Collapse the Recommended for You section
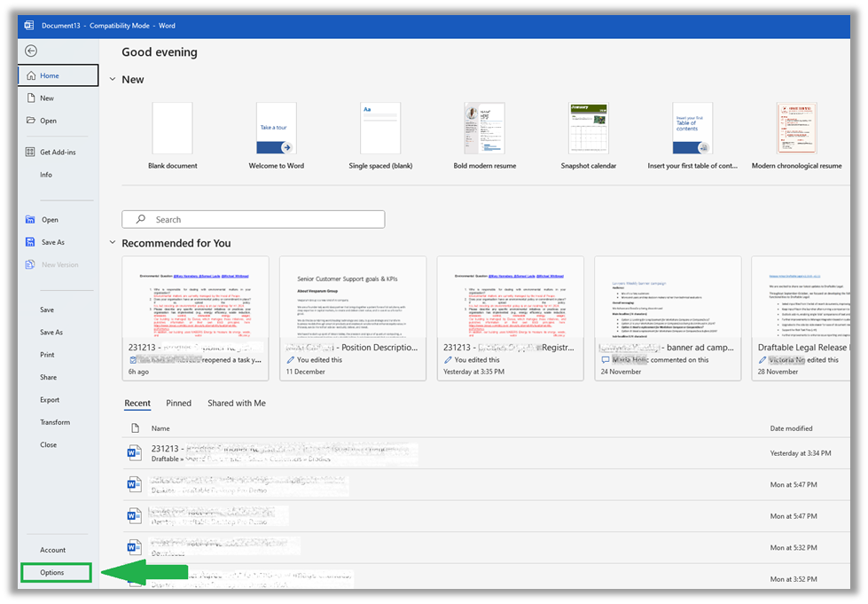The height and width of the screenshot is (604, 868). (x=113, y=242)
